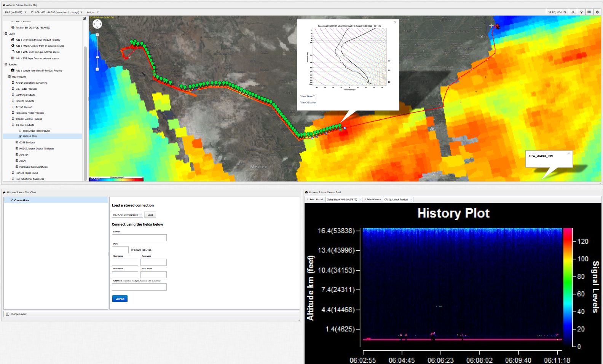The width and height of the screenshot is (603, 364).
Task: Expand the GOES Products tree node
Action: pyautogui.click(x=17, y=143)
